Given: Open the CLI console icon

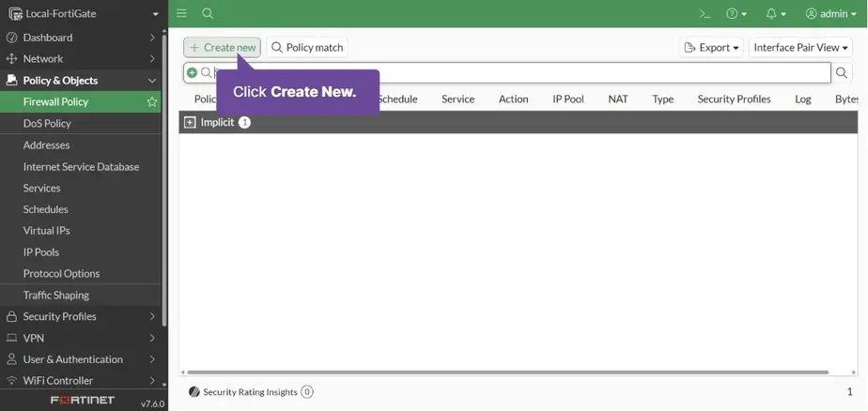Looking at the screenshot, I should coord(705,14).
